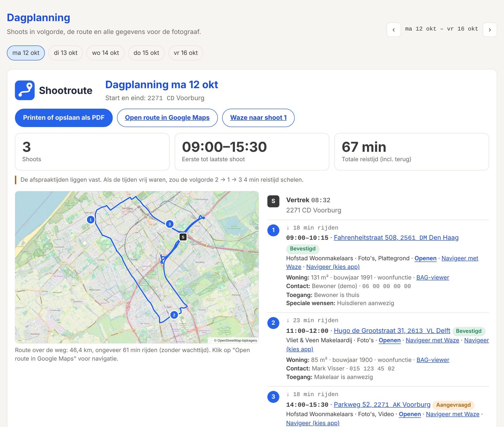This screenshot has height=427, width=504.
Task: Click Openen for the Parkweg shoot
Action: point(410,414)
